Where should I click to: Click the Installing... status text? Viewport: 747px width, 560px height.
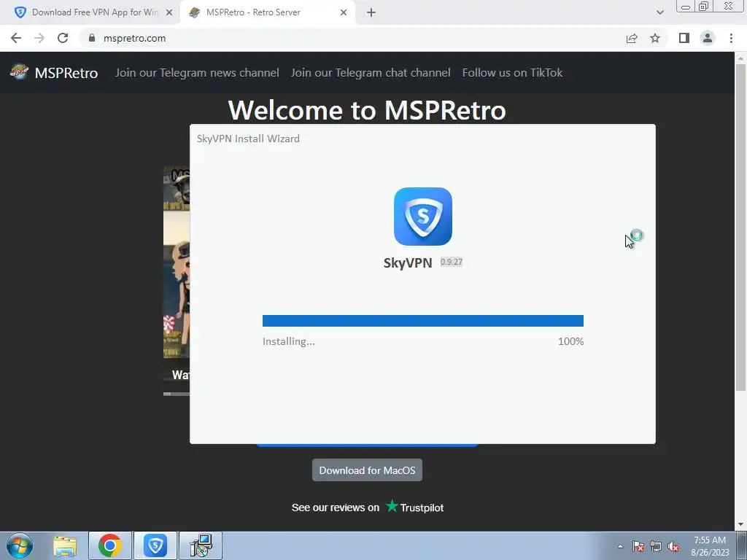tap(289, 341)
